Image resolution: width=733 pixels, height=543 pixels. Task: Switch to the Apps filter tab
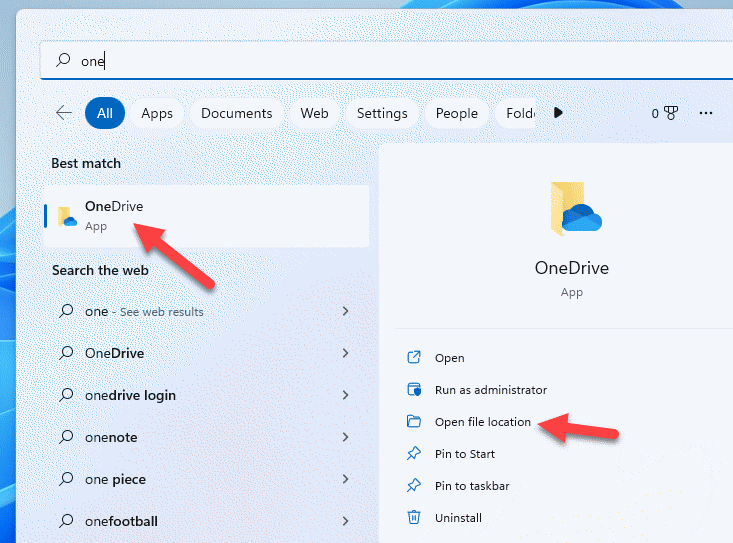[x=157, y=113]
